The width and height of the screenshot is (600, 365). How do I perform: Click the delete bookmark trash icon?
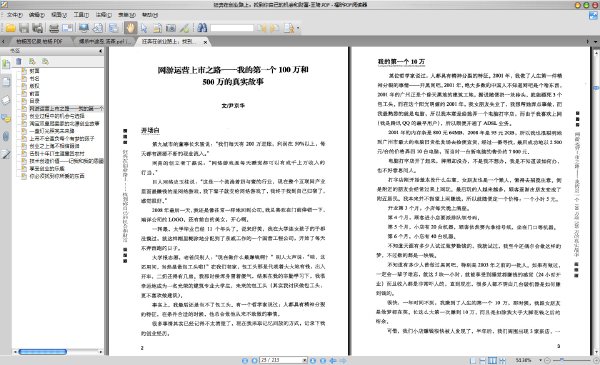(x=19, y=61)
